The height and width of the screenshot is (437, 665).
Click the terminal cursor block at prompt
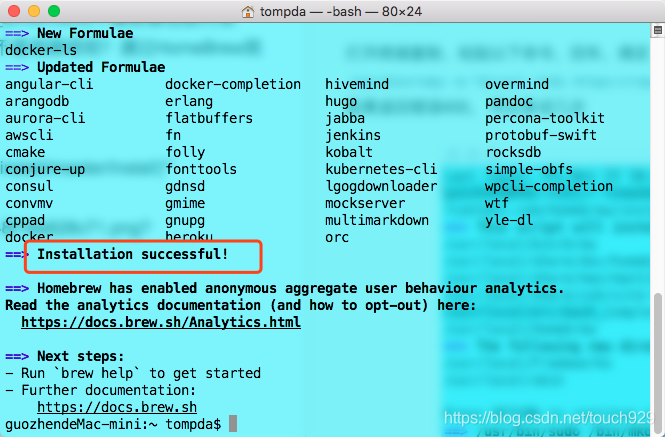click(x=233, y=423)
